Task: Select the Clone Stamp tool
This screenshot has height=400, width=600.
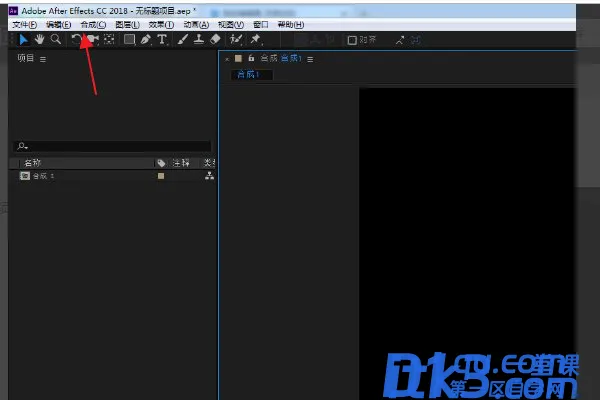Action: pos(199,39)
